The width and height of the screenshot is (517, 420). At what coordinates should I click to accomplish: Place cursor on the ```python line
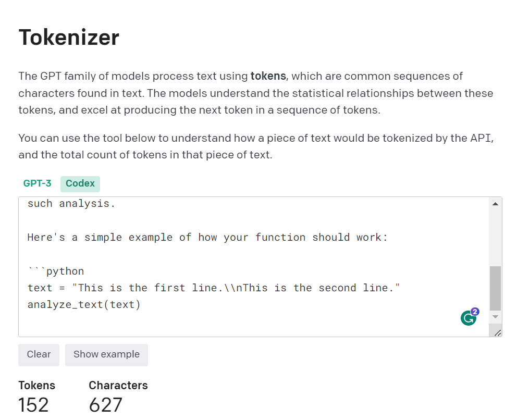coord(56,271)
